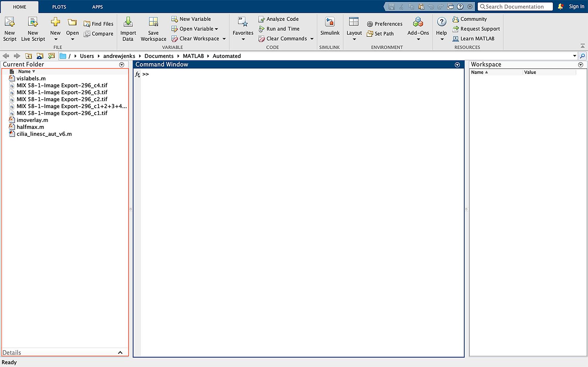Launch Simulink

coord(330,27)
